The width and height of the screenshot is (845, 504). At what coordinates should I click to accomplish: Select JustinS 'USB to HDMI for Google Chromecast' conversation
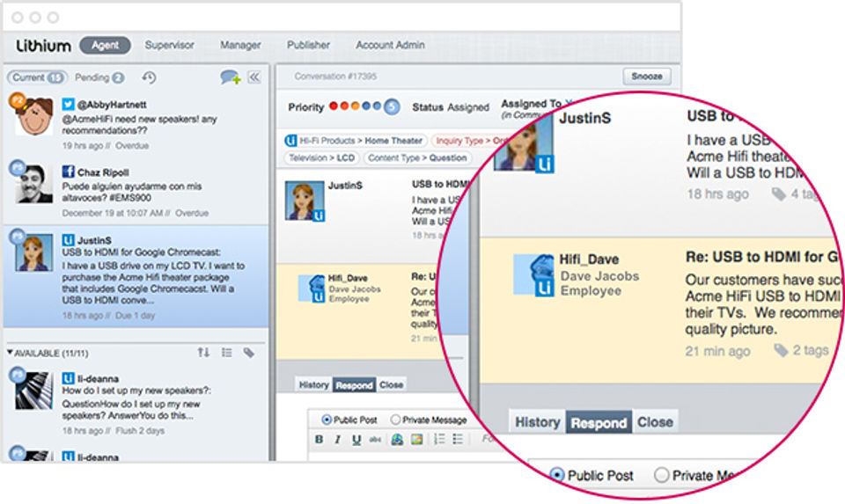(136, 277)
